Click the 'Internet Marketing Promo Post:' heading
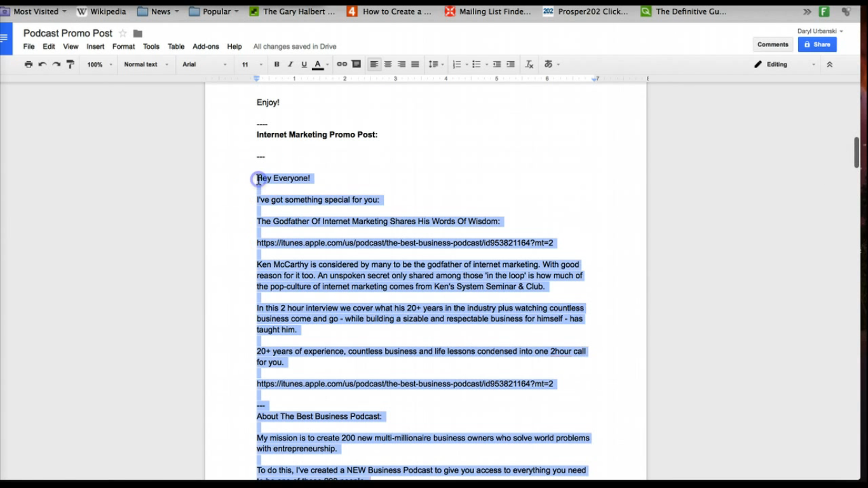Screen dimensions: 868x488 (x=317, y=135)
